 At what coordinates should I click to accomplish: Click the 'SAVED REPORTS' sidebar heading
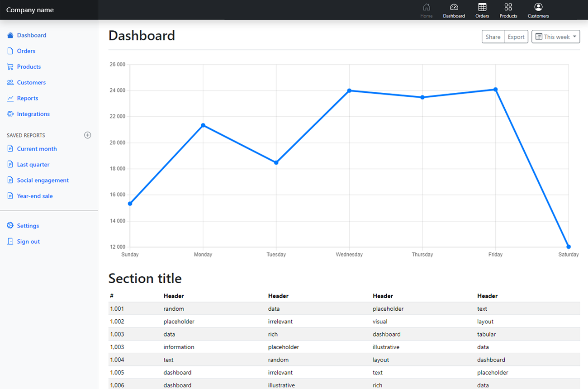(x=26, y=135)
